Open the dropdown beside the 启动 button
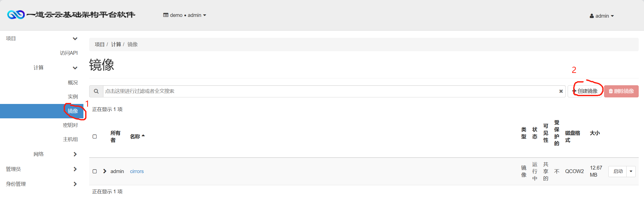The image size is (644, 219). point(631,171)
